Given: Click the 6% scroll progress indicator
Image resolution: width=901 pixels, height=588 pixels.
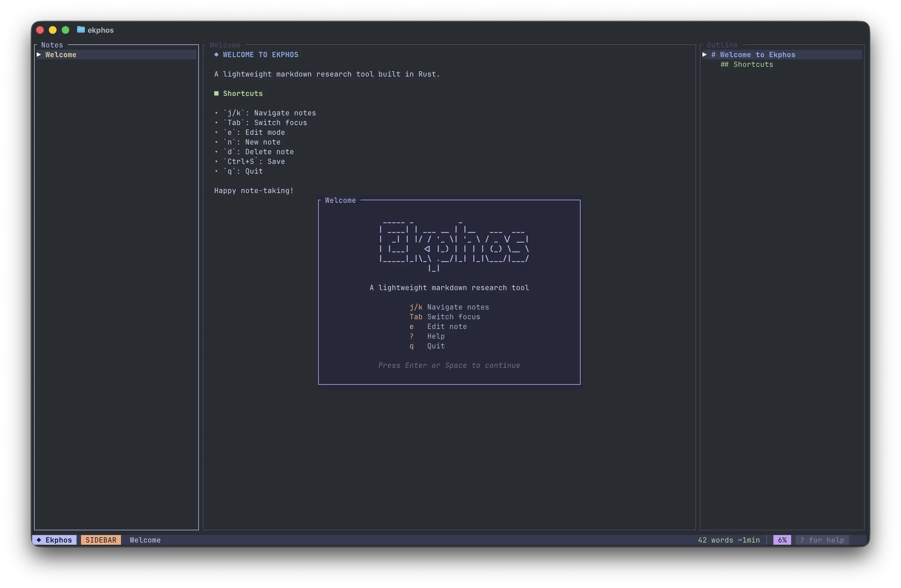Looking at the screenshot, I should coord(782,540).
